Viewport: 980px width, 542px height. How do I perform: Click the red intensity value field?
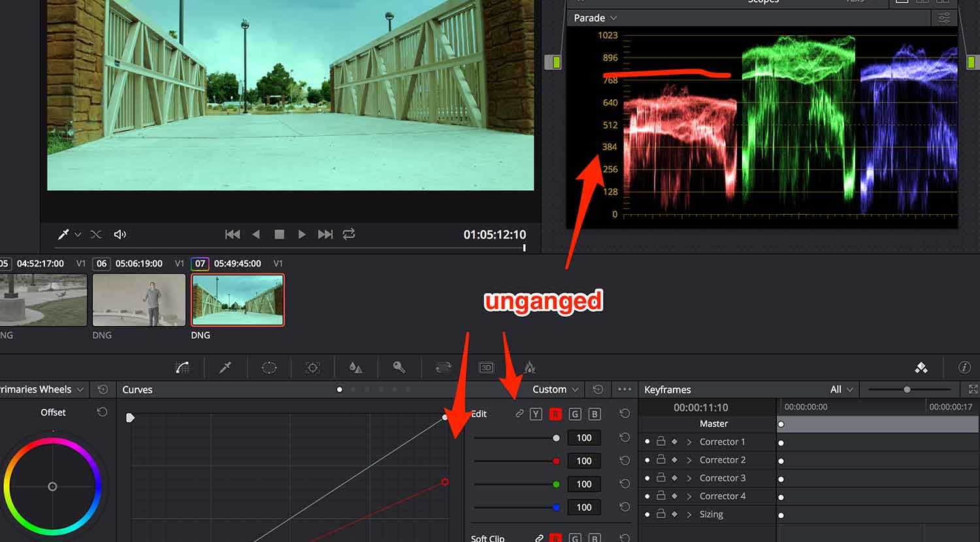(x=584, y=460)
